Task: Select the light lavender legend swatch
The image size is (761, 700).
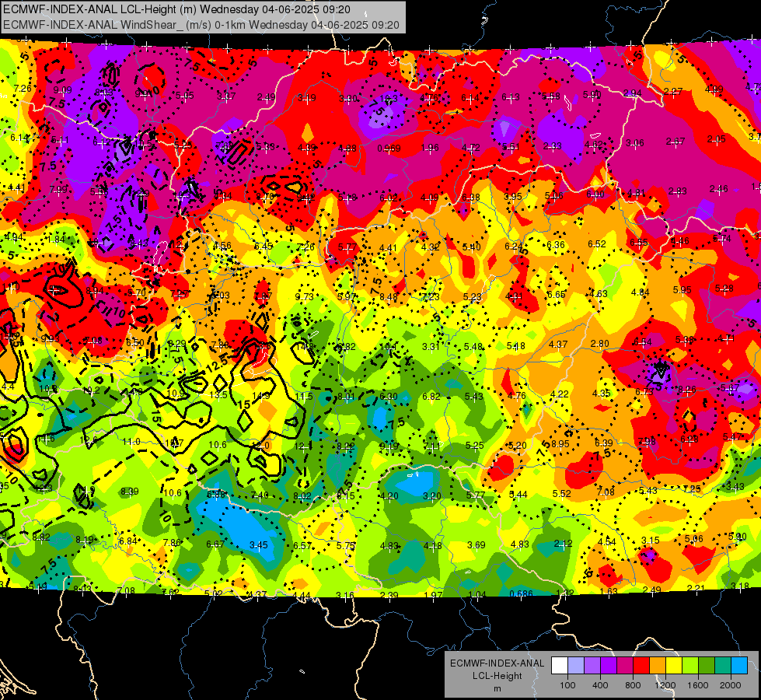Action: coord(576,666)
